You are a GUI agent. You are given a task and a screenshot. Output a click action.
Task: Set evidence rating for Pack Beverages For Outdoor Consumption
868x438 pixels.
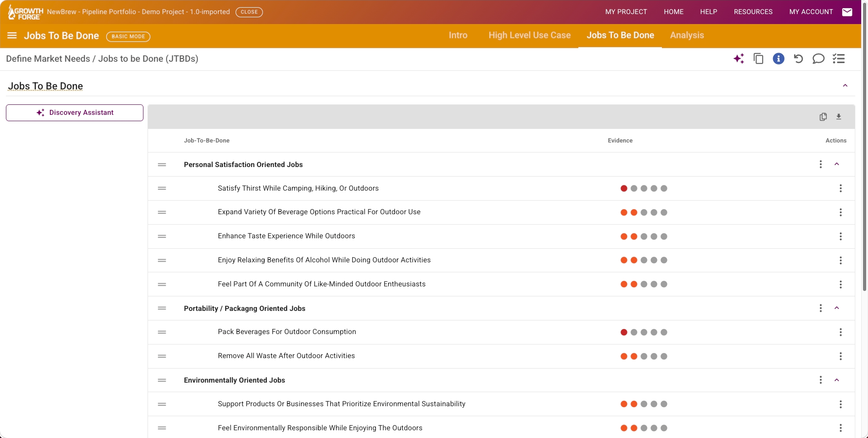(644, 332)
